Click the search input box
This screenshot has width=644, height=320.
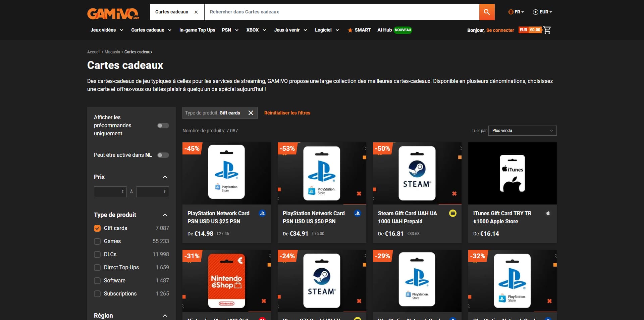pos(342,12)
